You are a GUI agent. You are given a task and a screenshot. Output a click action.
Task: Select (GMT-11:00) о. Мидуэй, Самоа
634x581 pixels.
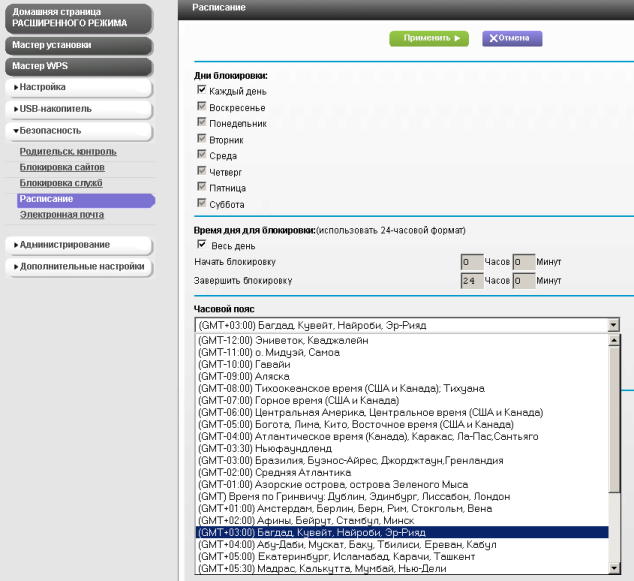[x=402, y=353]
